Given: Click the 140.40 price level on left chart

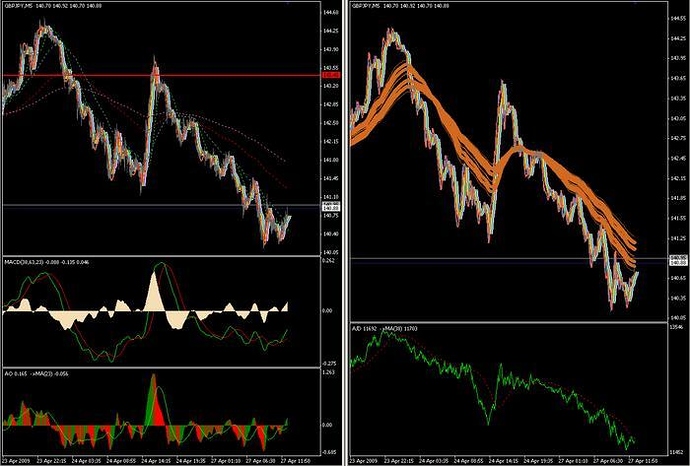Looking at the screenshot, I should (331, 234).
